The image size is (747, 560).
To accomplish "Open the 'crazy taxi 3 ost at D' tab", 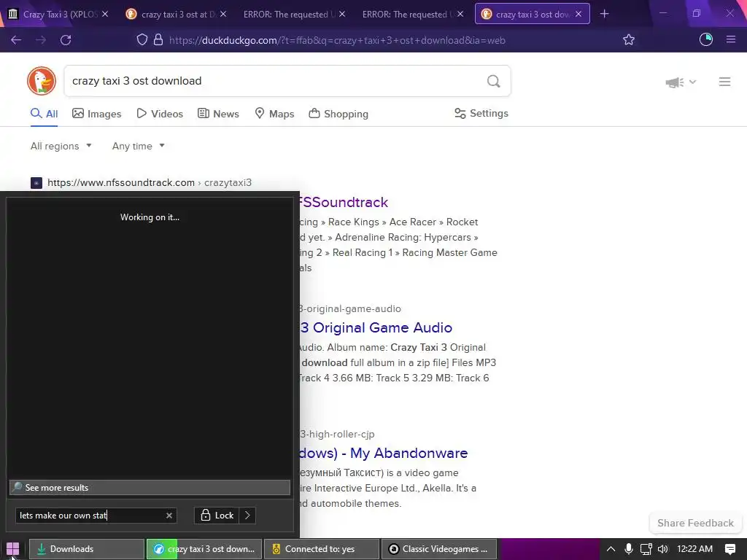I will pyautogui.click(x=177, y=14).
